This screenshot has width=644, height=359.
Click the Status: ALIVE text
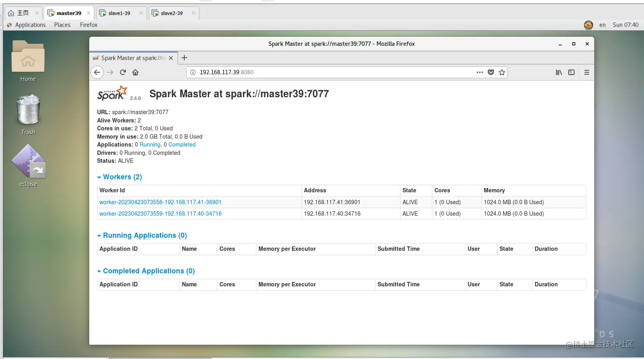point(115,161)
